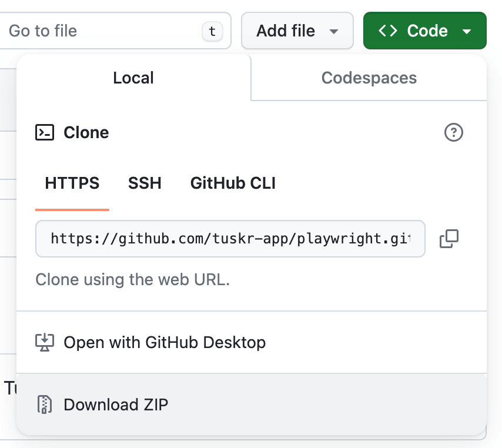Click the GitHub Desktop download icon

(45, 342)
